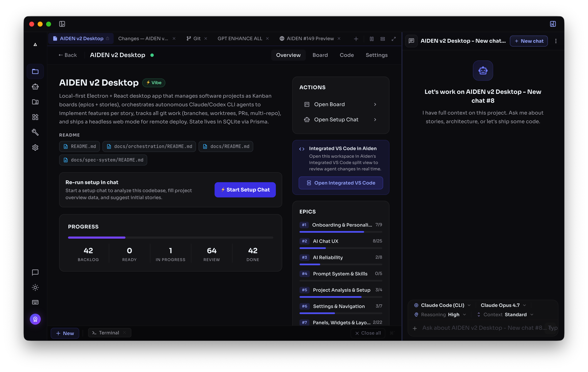Expand Open Setup Chat action chevron
The image size is (588, 372).
point(375,119)
